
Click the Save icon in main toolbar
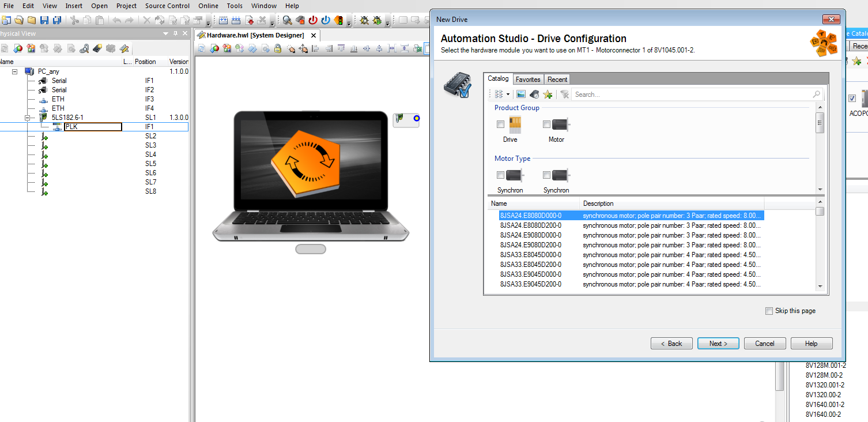point(44,20)
